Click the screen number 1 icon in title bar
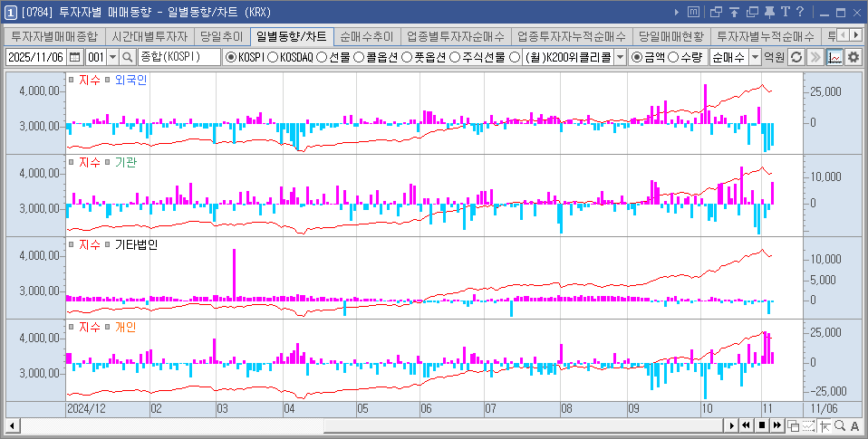The height and width of the screenshot is (439, 868). click(x=11, y=12)
